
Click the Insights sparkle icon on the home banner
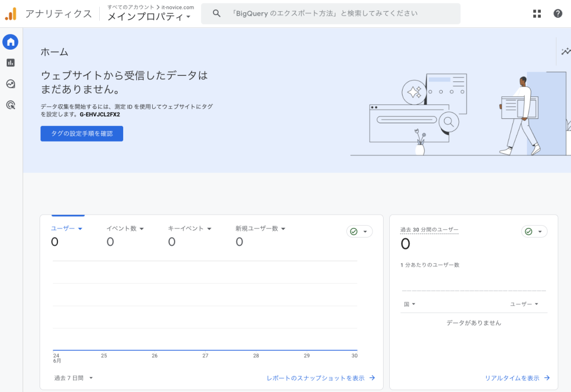tap(565, 51)
